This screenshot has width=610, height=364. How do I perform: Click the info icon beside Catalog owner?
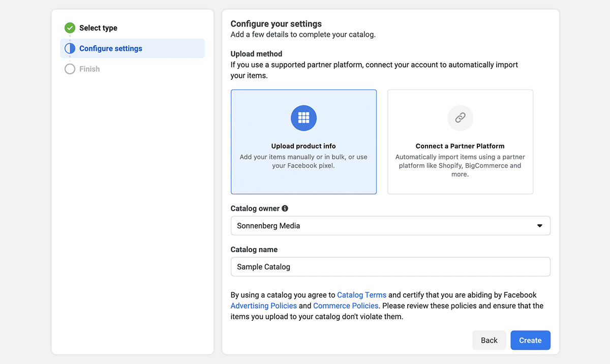[285, 208]
